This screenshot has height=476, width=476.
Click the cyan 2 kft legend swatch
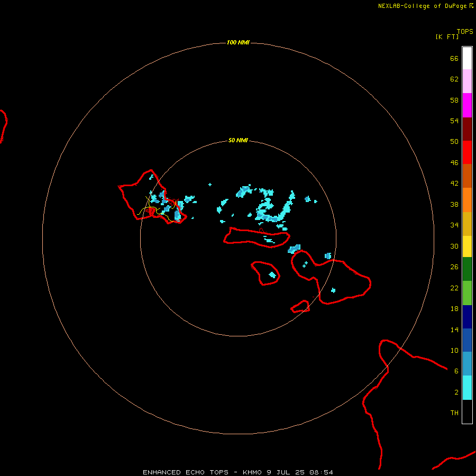467,388
